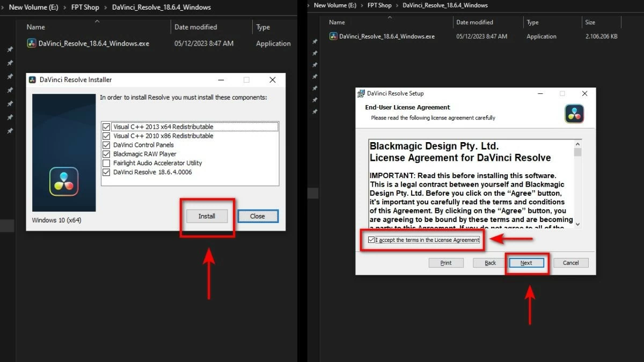Enable the Fairlight Audio Accelerator Utility checkbox

[x=106, y=163]
